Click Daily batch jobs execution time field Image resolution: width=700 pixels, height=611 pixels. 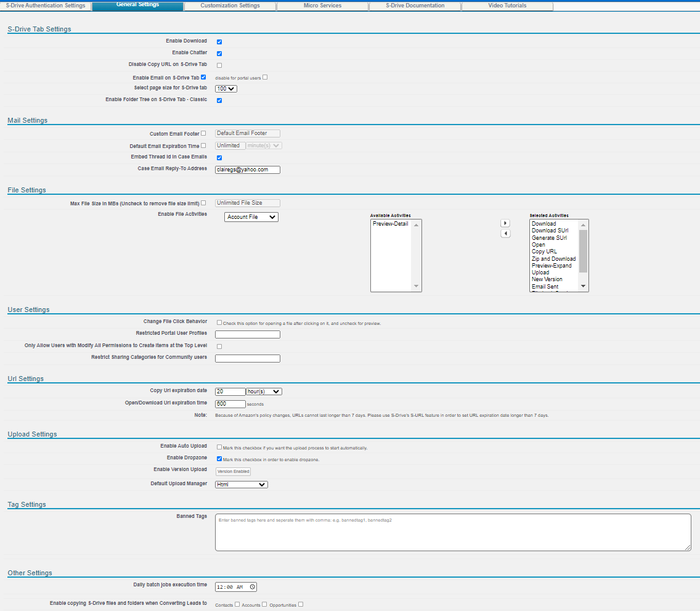[x=236, y=587]
